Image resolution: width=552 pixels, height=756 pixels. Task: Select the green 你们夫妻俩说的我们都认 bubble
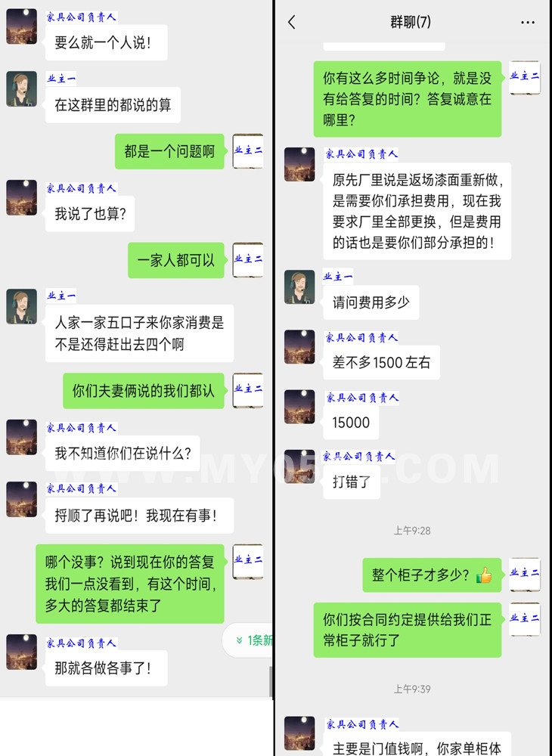click(144, 391)
